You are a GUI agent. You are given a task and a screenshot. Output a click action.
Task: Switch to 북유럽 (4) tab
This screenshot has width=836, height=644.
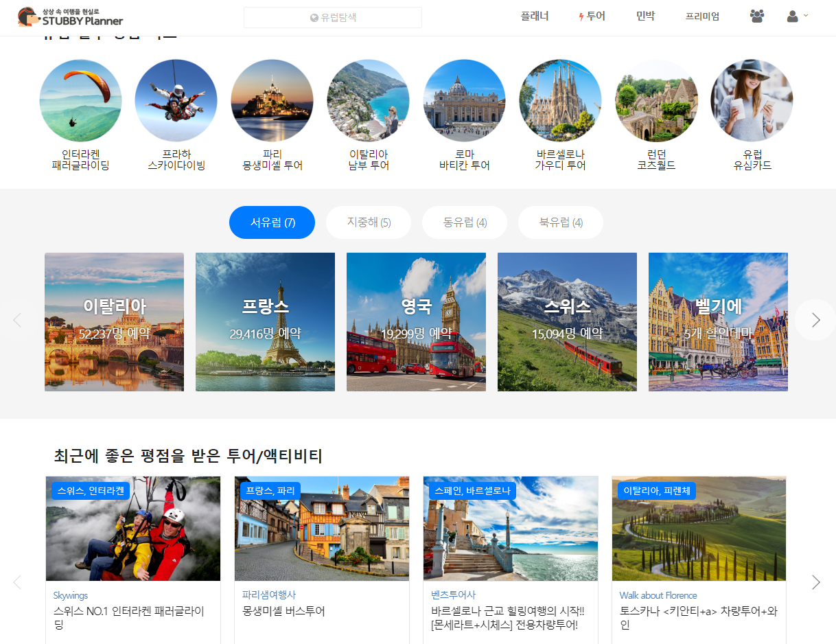pos(561,222)
